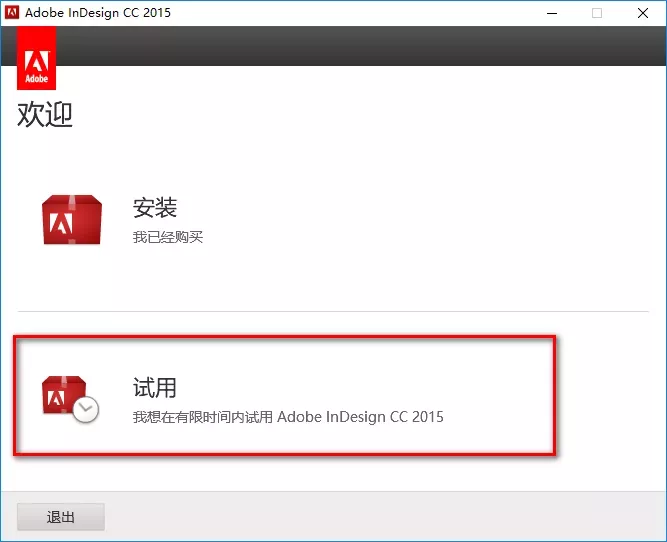This screenshot has height=542, width=667.
Task: Choose the 试用 option title
Action: (x=155, y=387)
